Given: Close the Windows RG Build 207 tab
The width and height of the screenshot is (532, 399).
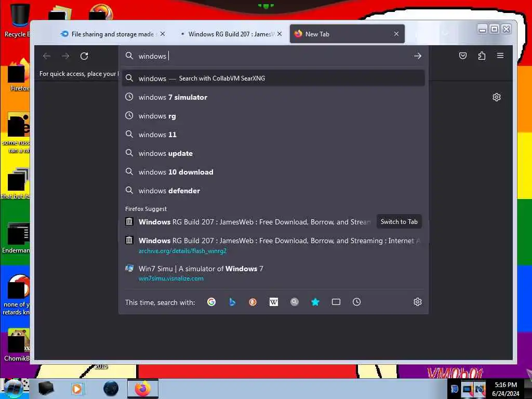Looking at the screenshot, I should tap(279, 34).
